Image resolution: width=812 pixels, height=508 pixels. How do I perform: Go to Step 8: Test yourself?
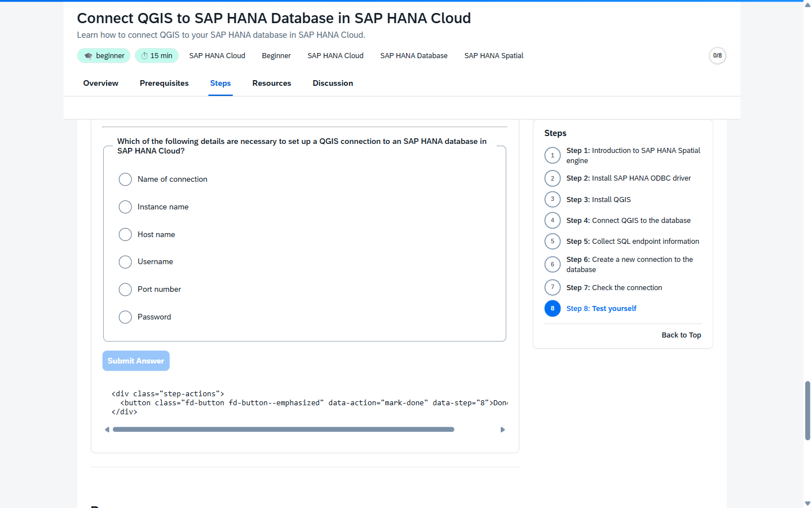coord(601,309)
